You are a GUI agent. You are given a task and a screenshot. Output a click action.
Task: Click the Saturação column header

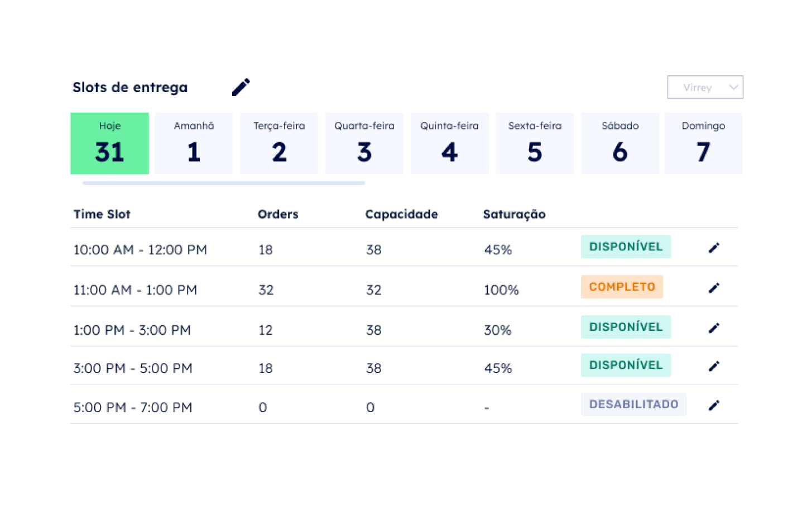tap(514, 214)
